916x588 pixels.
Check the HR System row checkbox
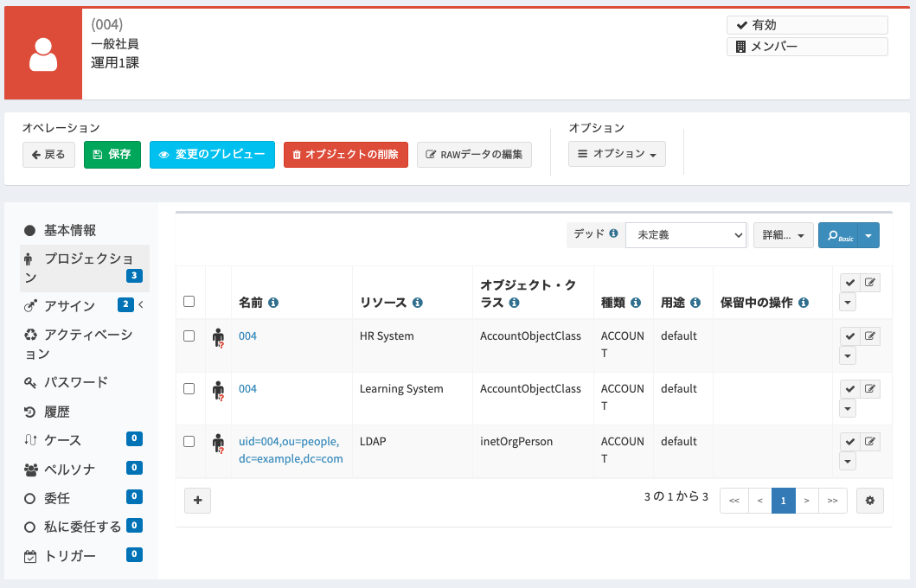point(189,336)
